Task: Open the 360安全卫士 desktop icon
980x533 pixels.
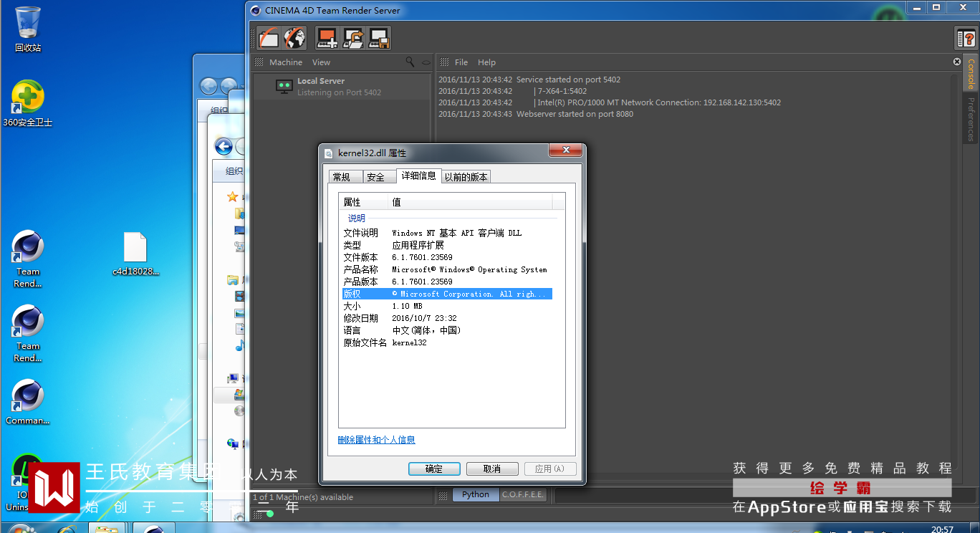Action: (x=28, y=103)
